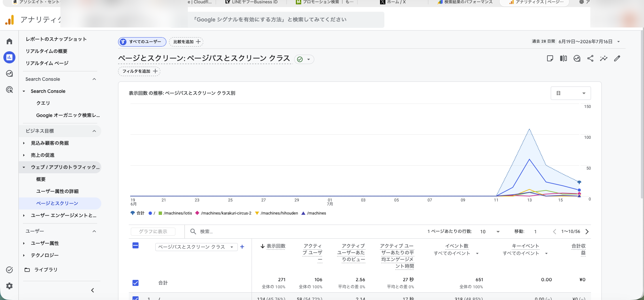Expand 見込み顧客の発掘 tree item
Screen dimensions: 644x300
tap(24, 143)
